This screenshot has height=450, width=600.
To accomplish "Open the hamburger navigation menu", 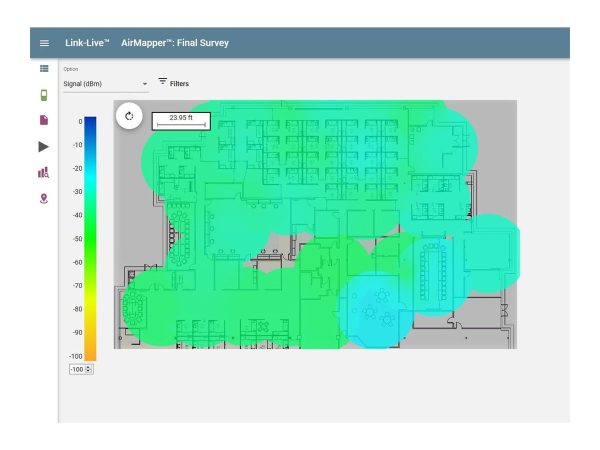I will pos(44,43).
